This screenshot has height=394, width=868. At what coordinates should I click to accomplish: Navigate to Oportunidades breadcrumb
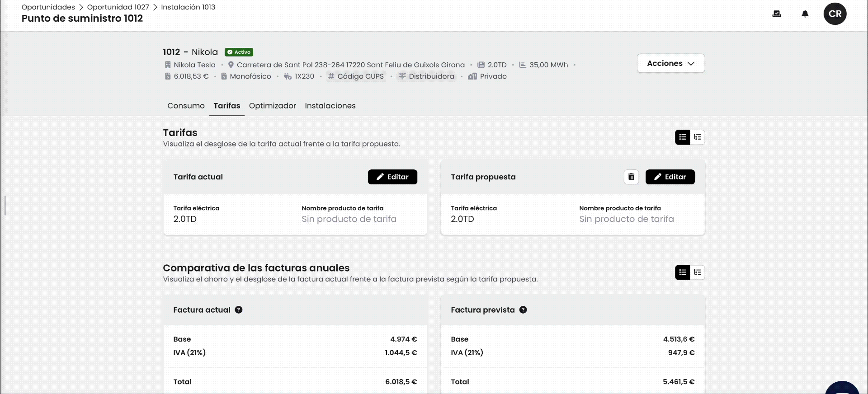(48, 7)
